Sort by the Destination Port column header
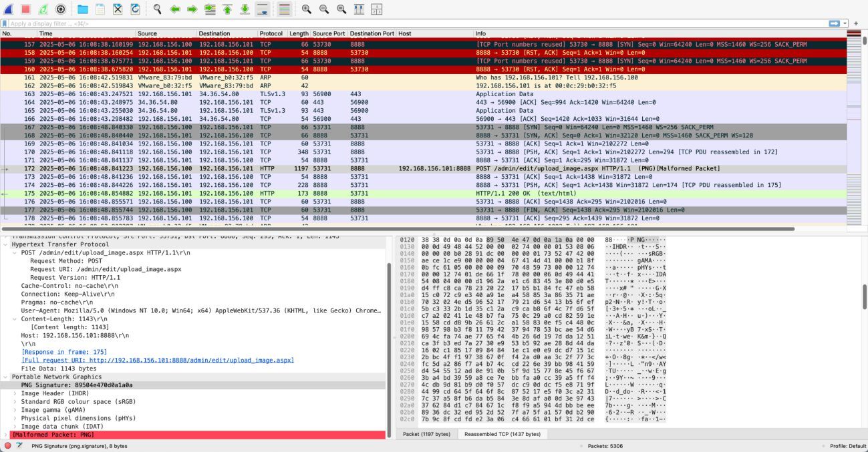 (372, 33)
